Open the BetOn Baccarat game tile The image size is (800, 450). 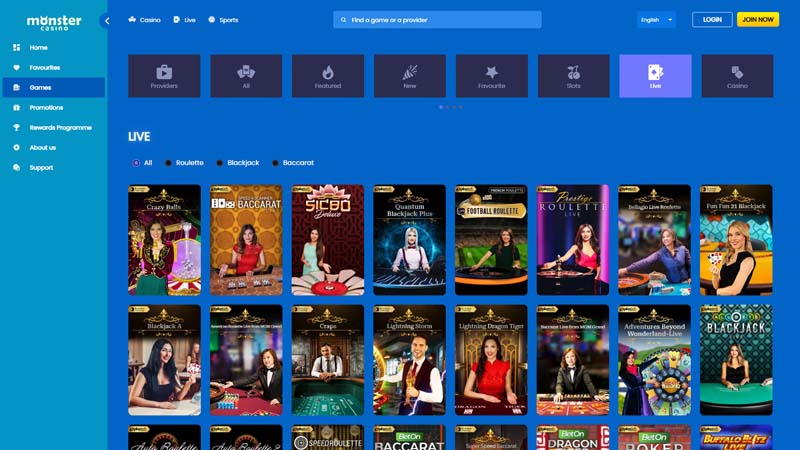coord(409,438)
